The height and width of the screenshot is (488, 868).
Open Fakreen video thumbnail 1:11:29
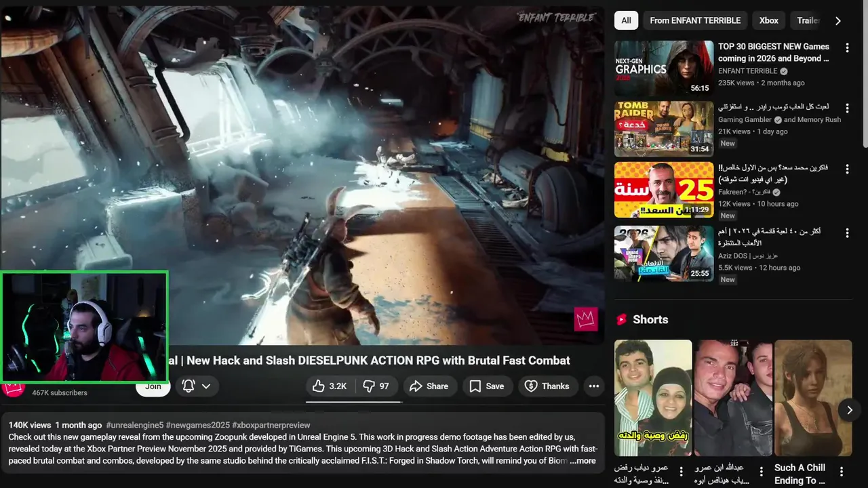pyautogui.click(x=664, y=190)
